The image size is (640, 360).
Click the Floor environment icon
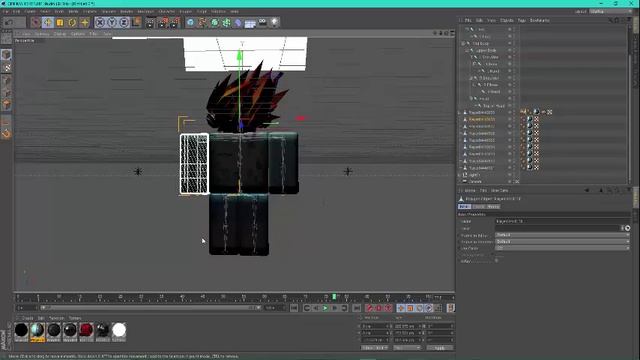click(250, 23)
